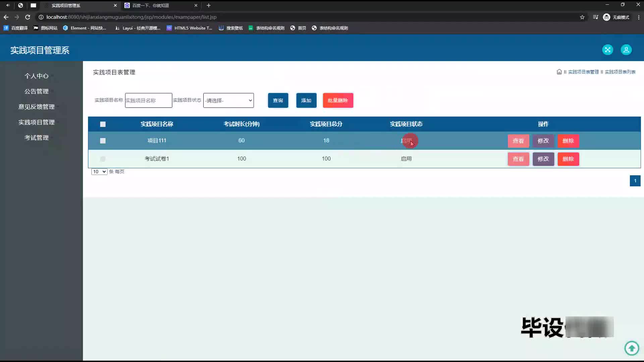Screen dimensions: 644x362
Task: Open the rows-per-page dropdown showing 10
Action: (x=99, y=172)
